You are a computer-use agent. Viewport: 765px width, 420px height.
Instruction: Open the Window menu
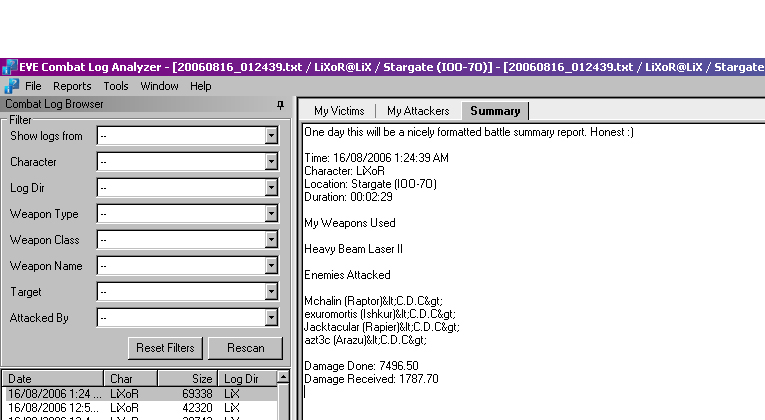[159, 86]
